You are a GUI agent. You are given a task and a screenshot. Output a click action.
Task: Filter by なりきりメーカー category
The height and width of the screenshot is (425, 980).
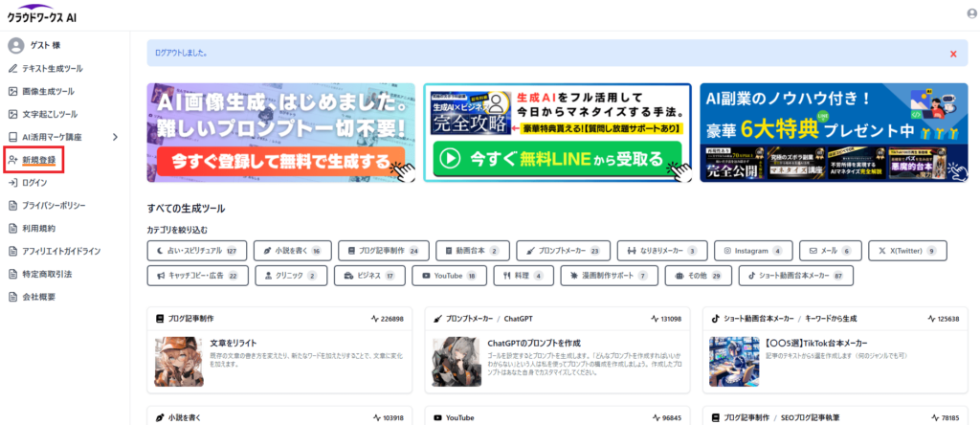point(662,251)
